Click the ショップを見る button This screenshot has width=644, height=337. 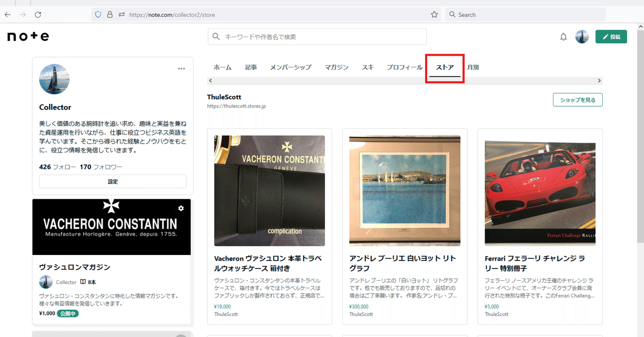578,100
